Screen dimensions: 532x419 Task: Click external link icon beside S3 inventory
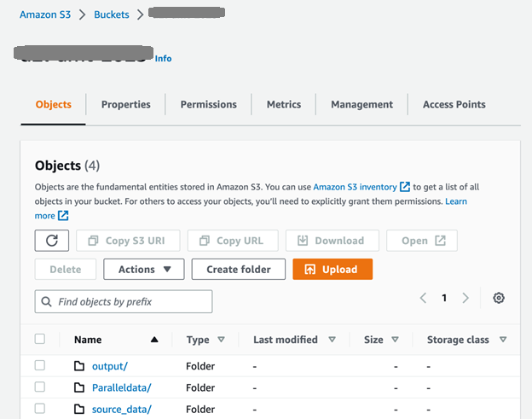(x=405, y=187)
